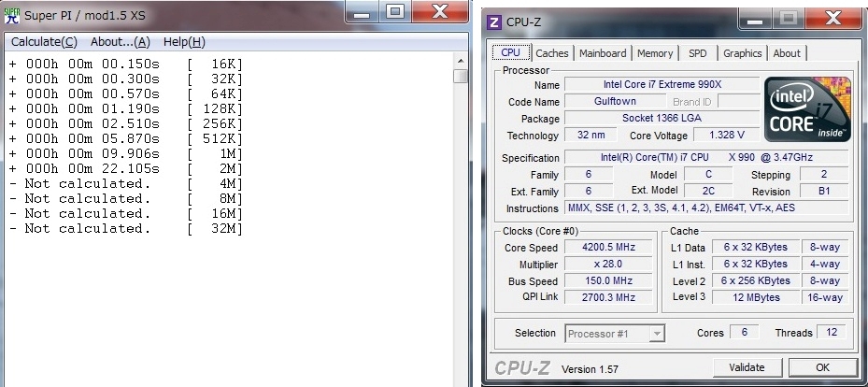Click the Level 3 '16-way' associativity value
This screenshot has width=868, height=387.
(825, 297)
